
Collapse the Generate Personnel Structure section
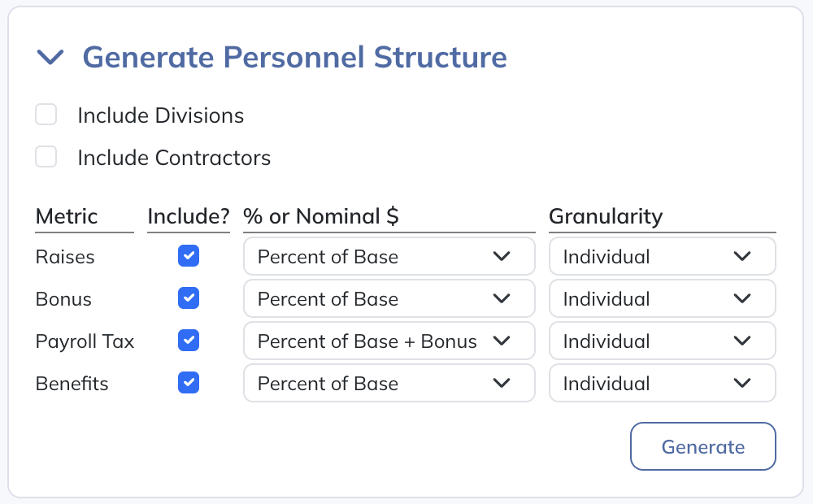pyautogui.click(x=50, y=57)
